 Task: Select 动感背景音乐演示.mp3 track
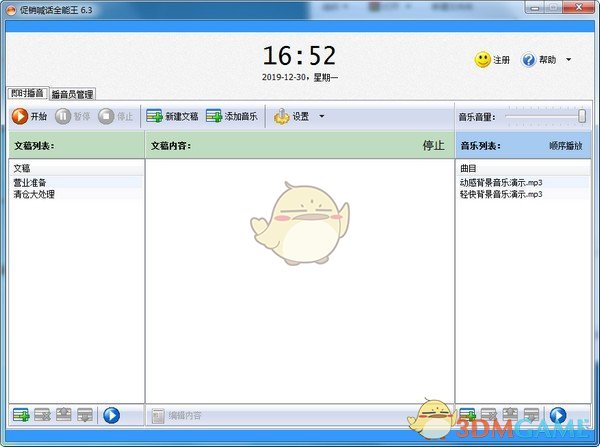click(x=523, y=183)
